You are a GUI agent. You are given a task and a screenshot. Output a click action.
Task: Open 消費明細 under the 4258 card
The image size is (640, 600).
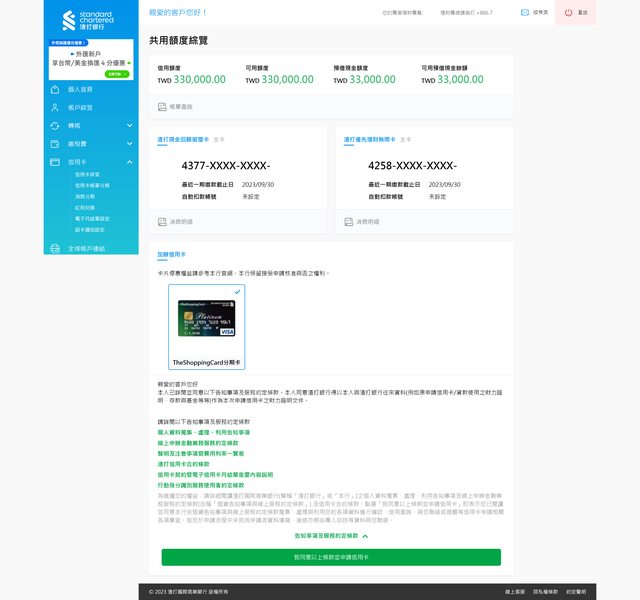349,221
